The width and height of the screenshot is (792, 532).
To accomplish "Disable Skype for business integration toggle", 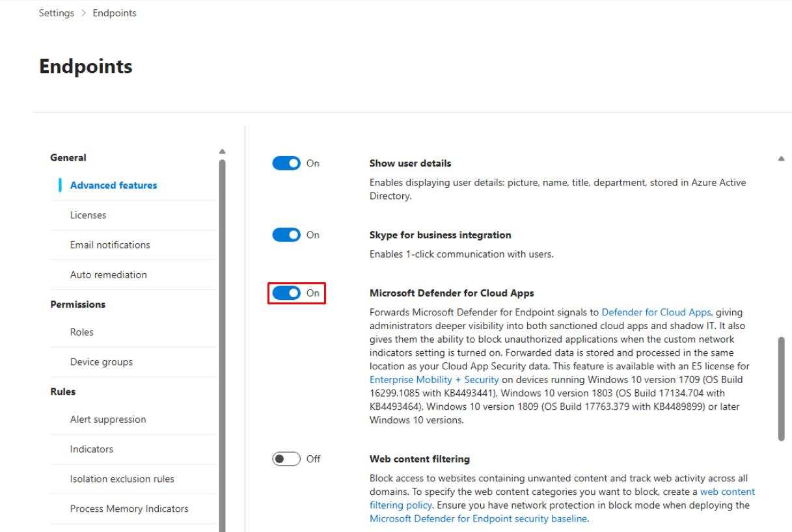I will click(x=286, y=235).
